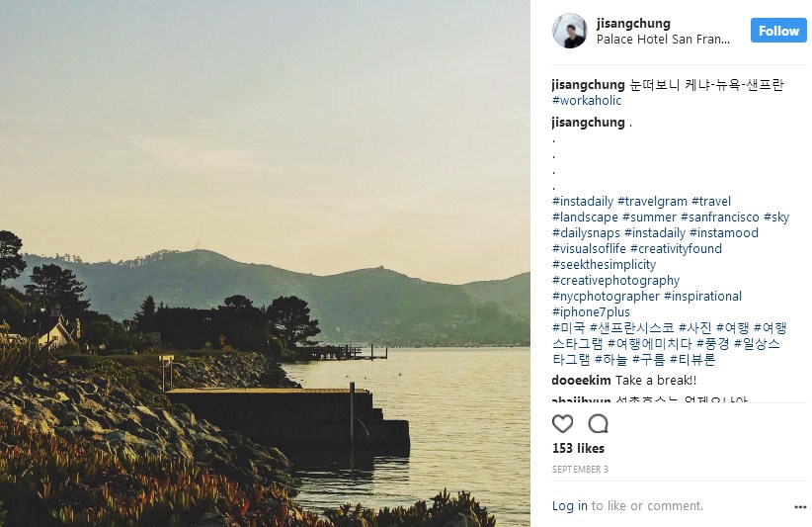Open the #iphone7plus hashtag
The image size is (812, 527).
(591, 312)
